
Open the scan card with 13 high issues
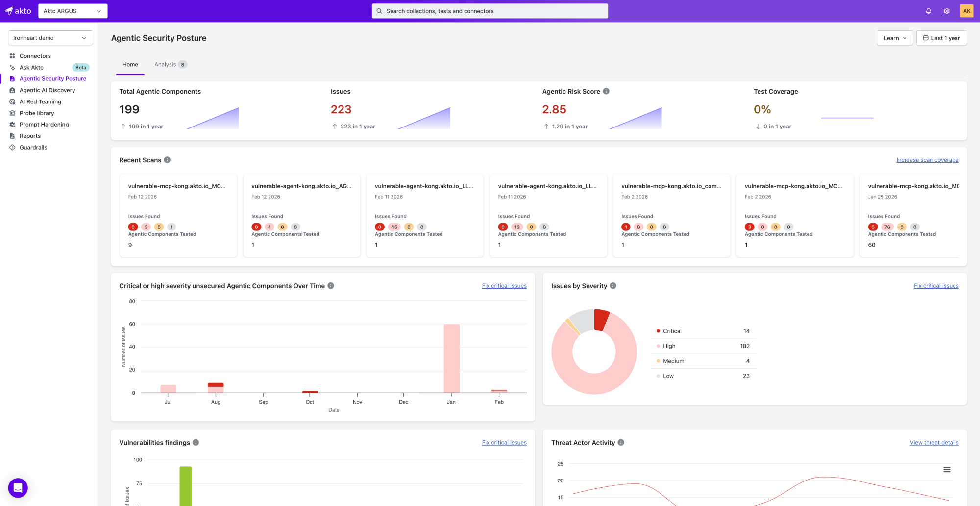pos(548,215)
